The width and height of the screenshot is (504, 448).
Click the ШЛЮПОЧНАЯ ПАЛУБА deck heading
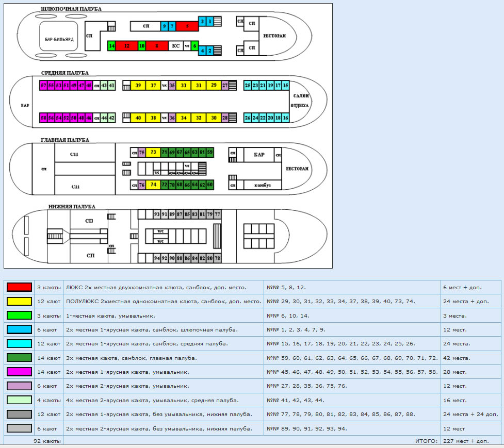coord(71,9)
